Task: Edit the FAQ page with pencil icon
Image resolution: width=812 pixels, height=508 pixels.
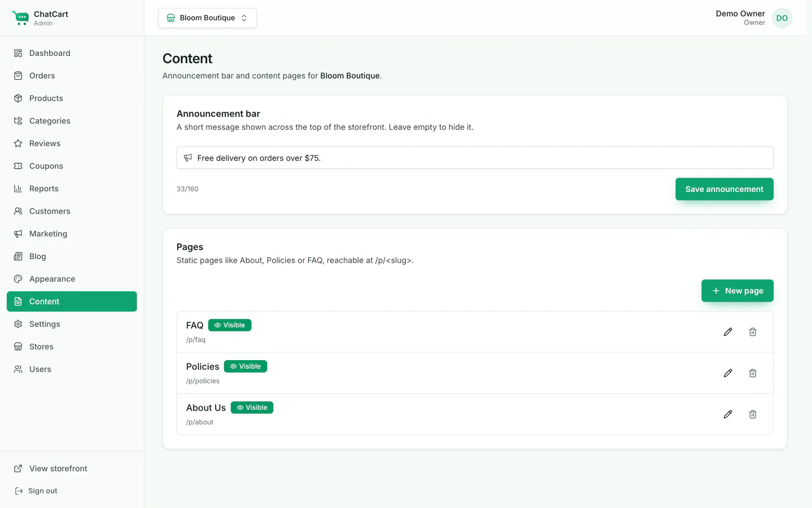Action: point(728,332)
